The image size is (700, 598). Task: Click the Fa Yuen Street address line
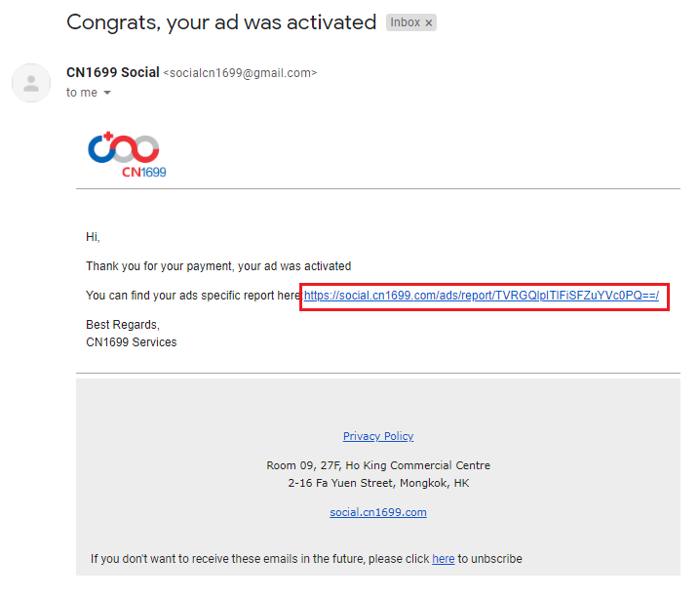pos(378,483)
